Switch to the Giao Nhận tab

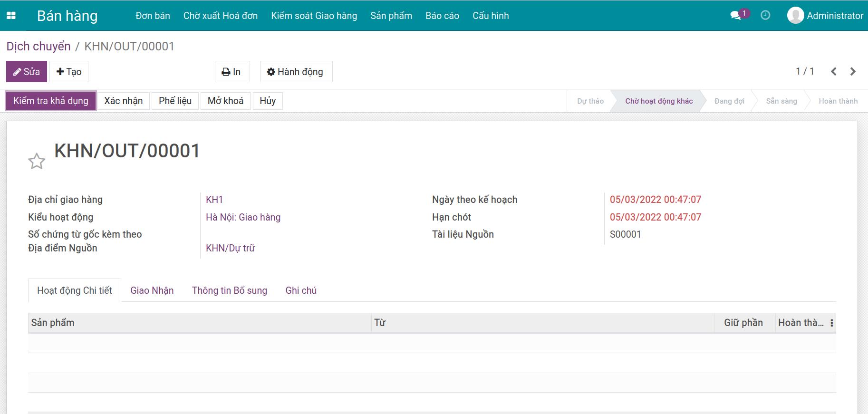click(152, 290)
